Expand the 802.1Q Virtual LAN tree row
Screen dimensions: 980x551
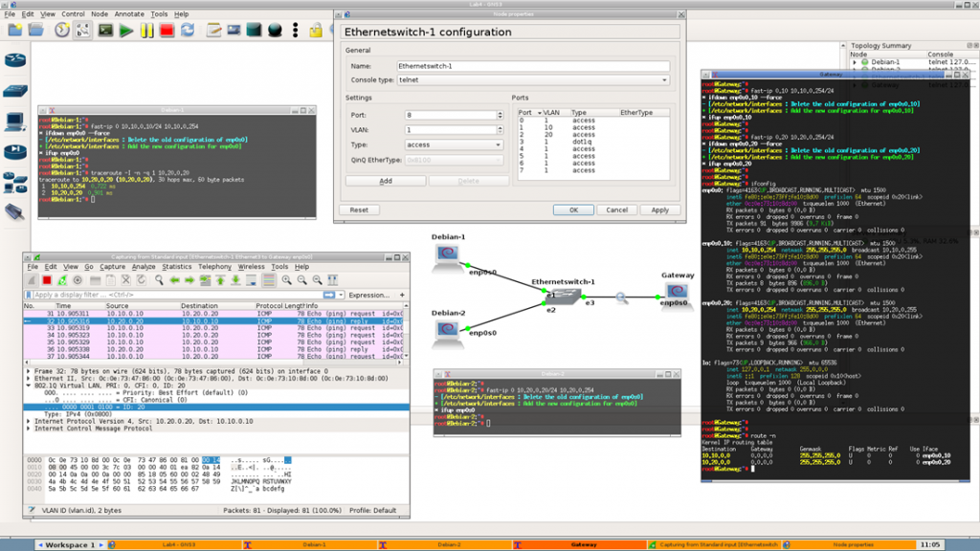tap(29, 386)
